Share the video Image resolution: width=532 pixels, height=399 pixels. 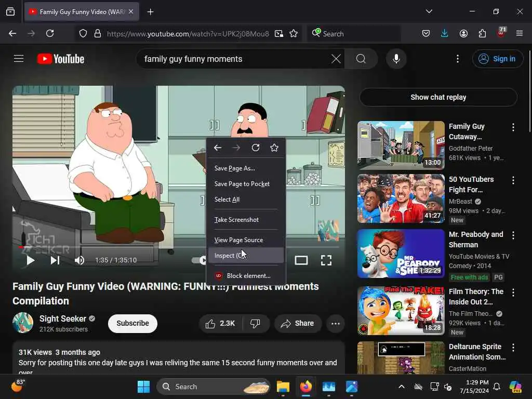click(x=298, y=323)
